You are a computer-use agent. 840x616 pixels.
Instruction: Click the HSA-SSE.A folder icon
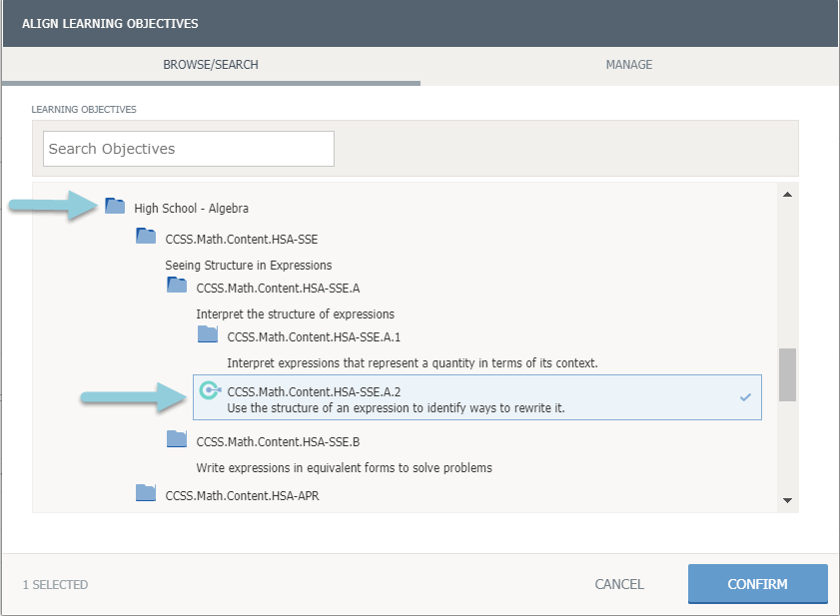pos(177,286)
